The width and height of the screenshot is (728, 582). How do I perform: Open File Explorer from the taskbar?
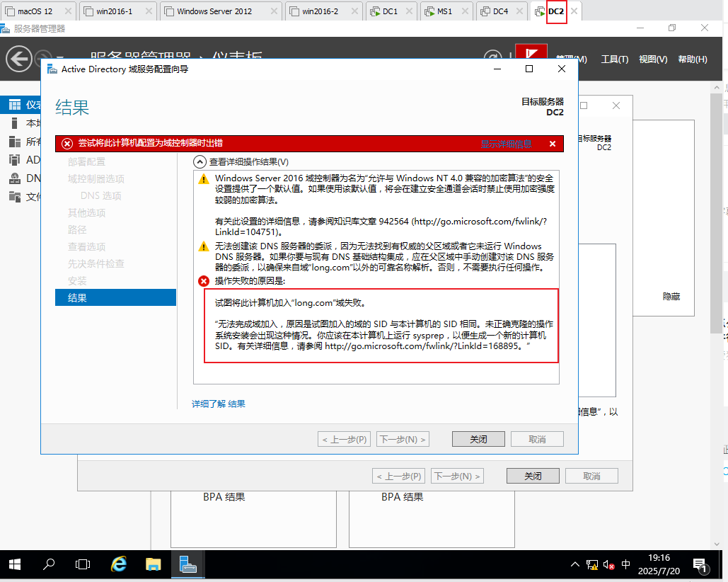coord(154,564)
